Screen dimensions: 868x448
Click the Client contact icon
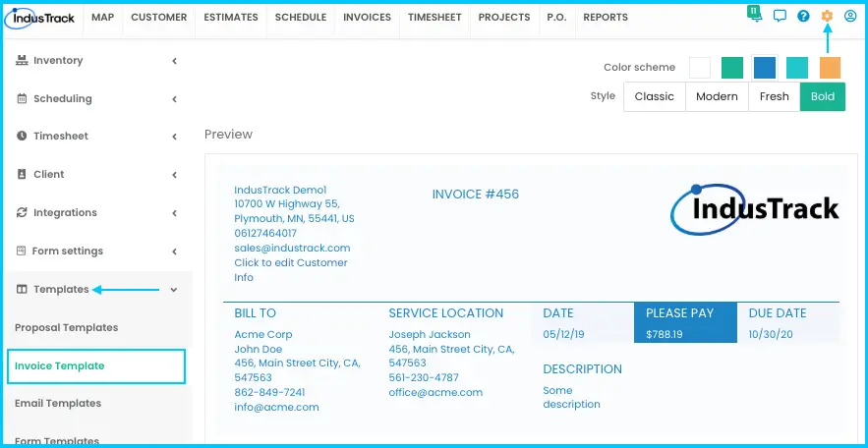pos(22,174)
